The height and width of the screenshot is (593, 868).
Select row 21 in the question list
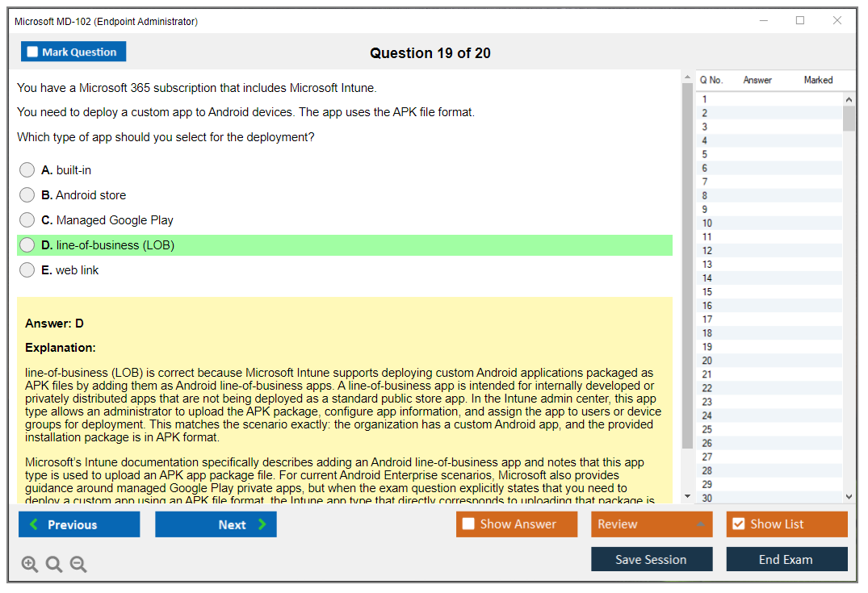point(769,374)
